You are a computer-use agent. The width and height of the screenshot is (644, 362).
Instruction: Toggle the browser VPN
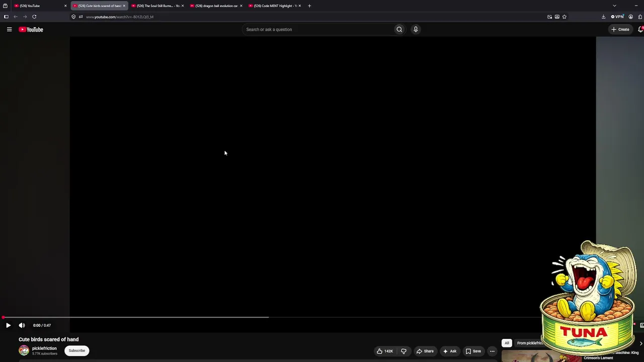click(617, 17)
